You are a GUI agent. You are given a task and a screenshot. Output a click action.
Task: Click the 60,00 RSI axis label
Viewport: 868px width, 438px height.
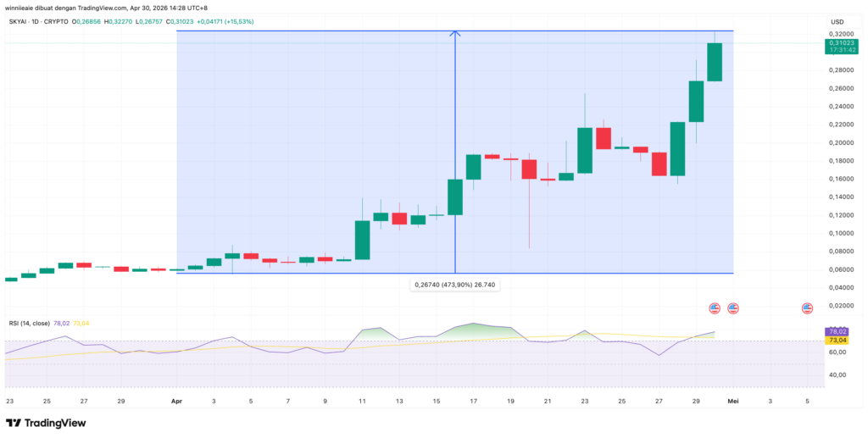point(837,352)
